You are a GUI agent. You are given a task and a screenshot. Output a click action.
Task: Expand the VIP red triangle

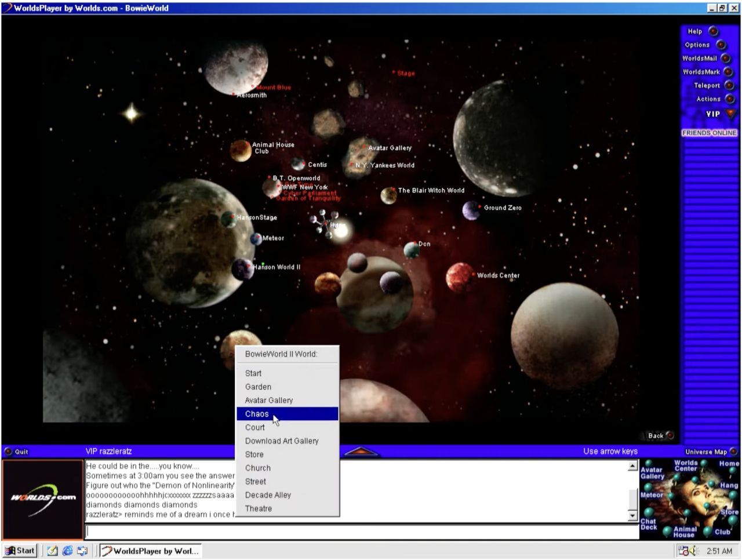(x=730, y=114)
